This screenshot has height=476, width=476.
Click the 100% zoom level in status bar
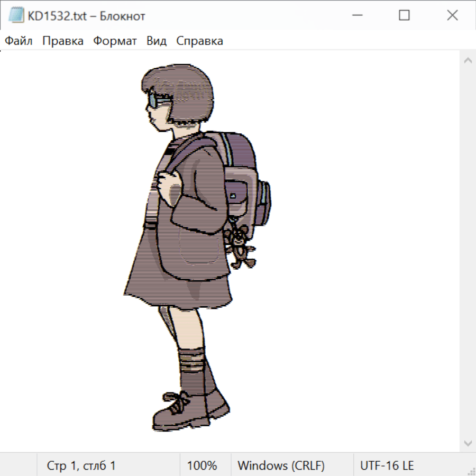(x=202, y=465)
